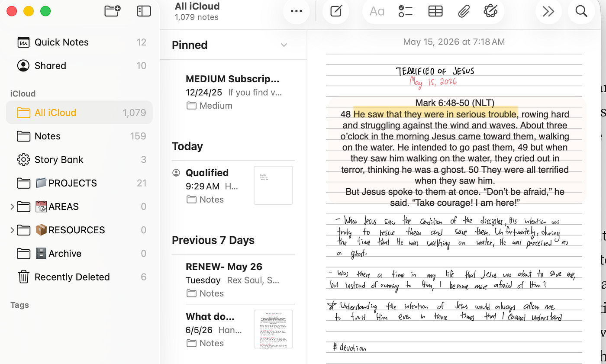Select the AREAS folder
This screenshot has height=364, width=606.
click(80, 206)
